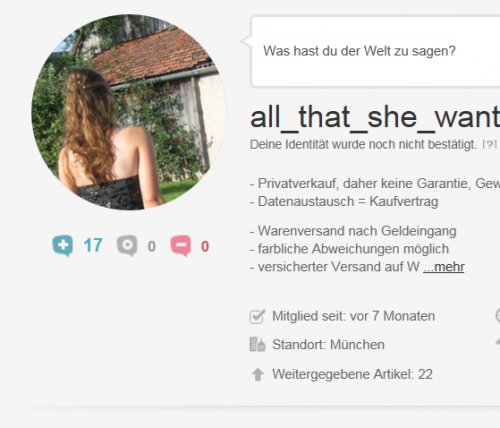This screenshot has height=428, width=500.
Task: Click the Privatverkauf description line
Action: [x=375, y=184]
